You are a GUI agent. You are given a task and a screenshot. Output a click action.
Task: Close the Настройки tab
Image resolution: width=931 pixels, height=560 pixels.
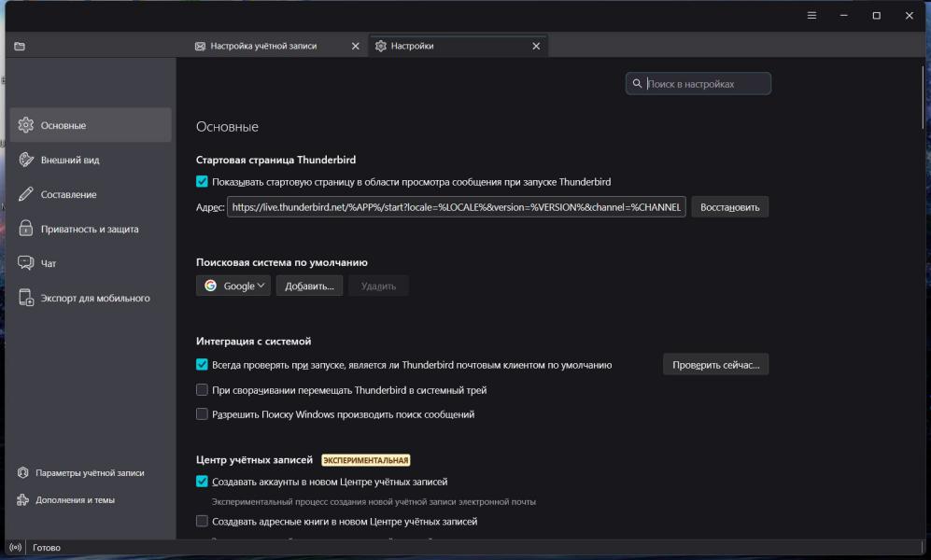[x=536, y=46]
